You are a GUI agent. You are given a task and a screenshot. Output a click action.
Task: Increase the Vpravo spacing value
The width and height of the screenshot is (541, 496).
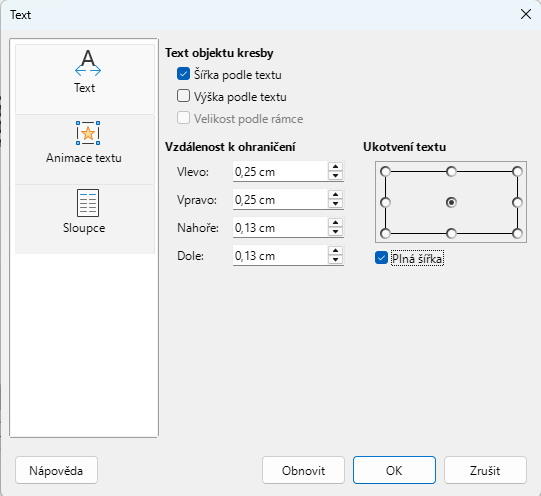coord(335,195)
